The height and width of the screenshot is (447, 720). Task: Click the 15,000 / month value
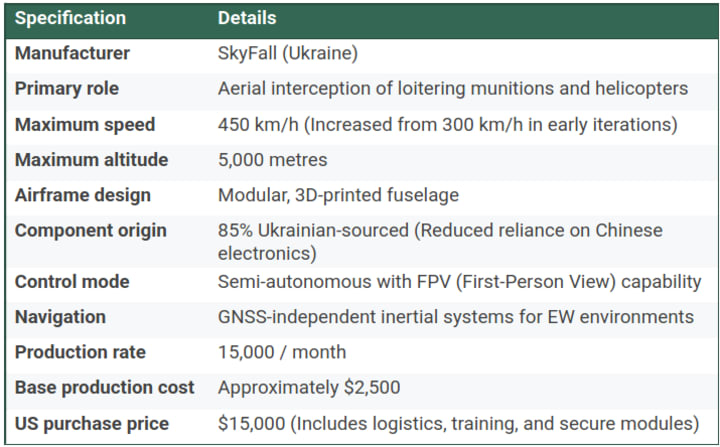pos(281,352)
